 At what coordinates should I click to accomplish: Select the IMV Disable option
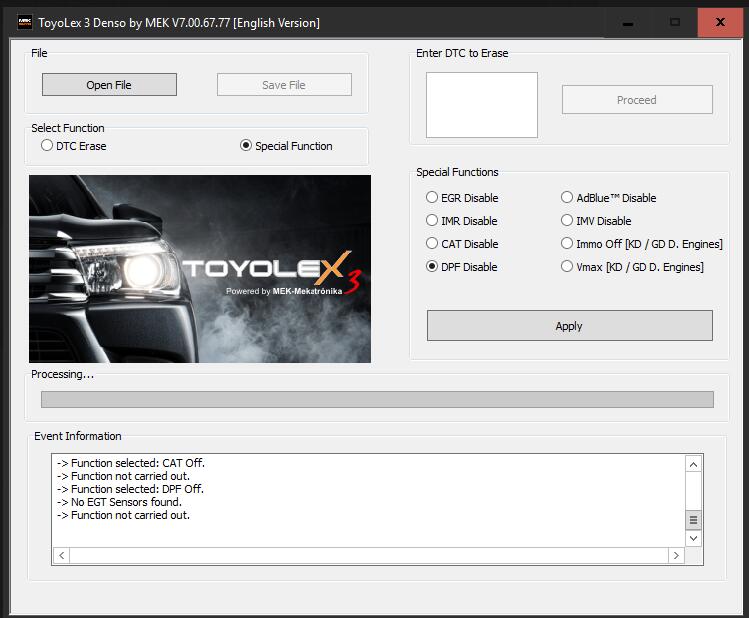[567, 221]
